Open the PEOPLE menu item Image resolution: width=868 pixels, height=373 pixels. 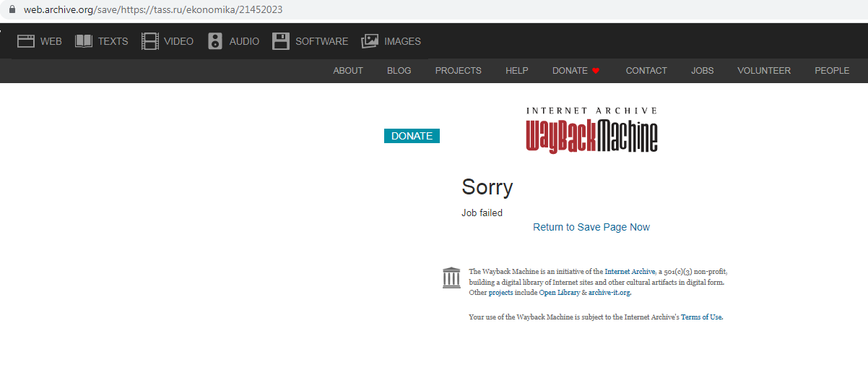click(x=832, y=71)
